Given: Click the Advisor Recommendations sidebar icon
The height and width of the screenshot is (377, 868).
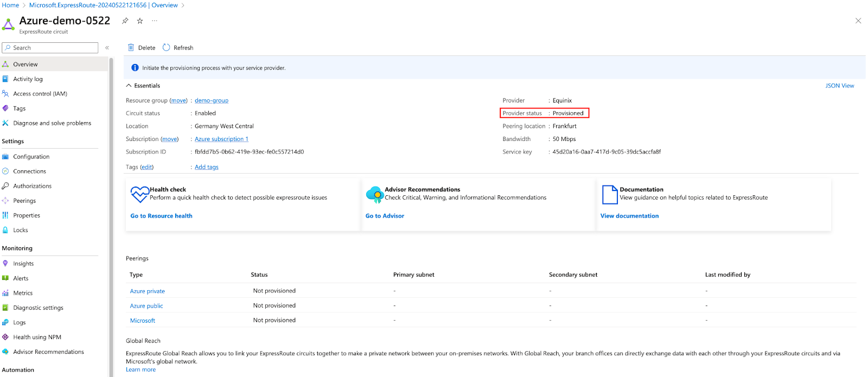Looking at the screenshot, I should (x=5, y=351).
